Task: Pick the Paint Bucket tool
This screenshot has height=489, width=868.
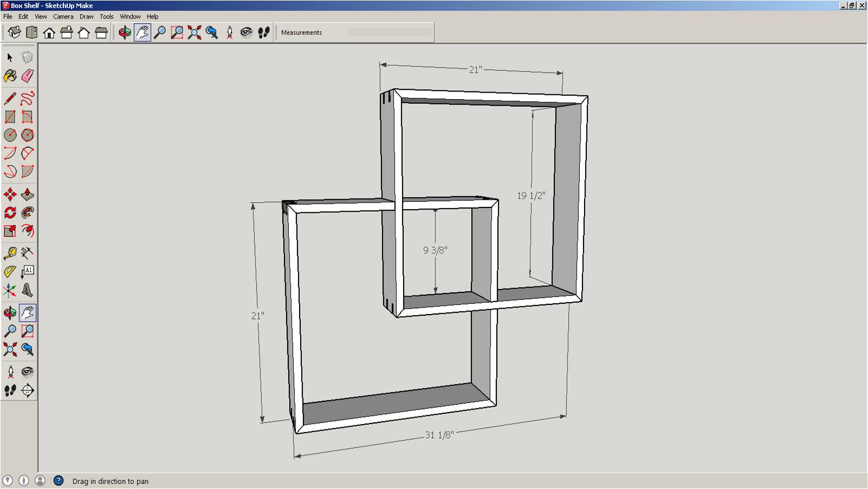Action: 10,76
